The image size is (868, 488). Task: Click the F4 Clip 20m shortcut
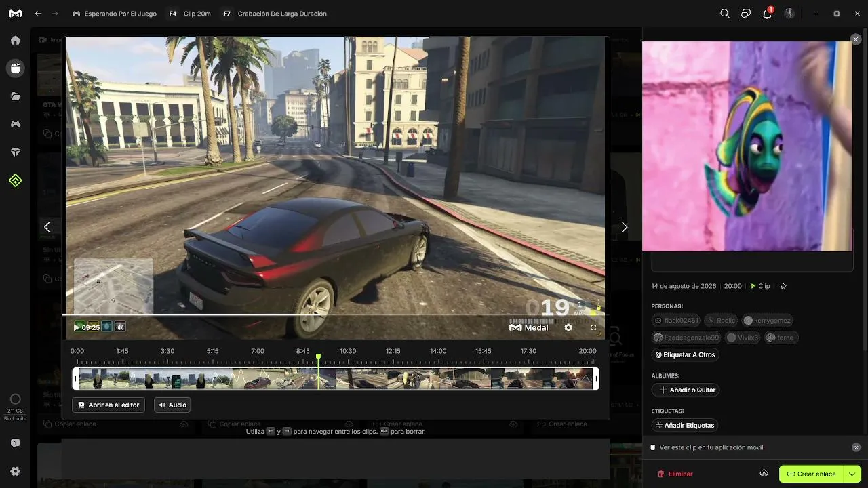pos(189,14)
